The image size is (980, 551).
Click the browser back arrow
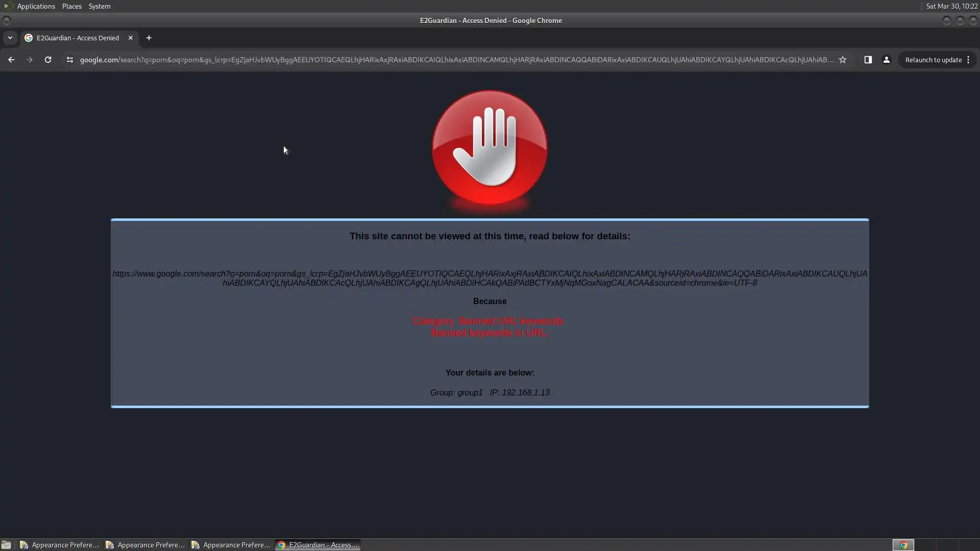[11, 60]
